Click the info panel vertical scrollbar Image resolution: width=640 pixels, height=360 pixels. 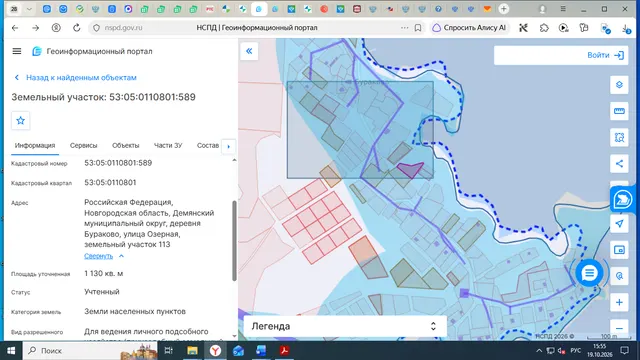coord(234,240)
